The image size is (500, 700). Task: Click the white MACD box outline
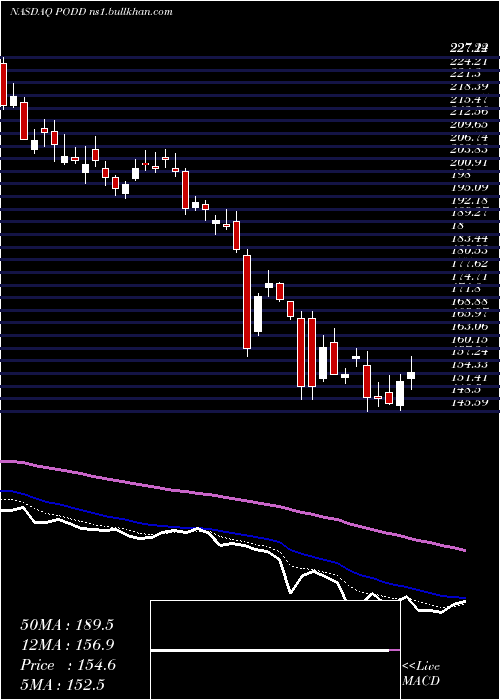click(x=275, y=650)
